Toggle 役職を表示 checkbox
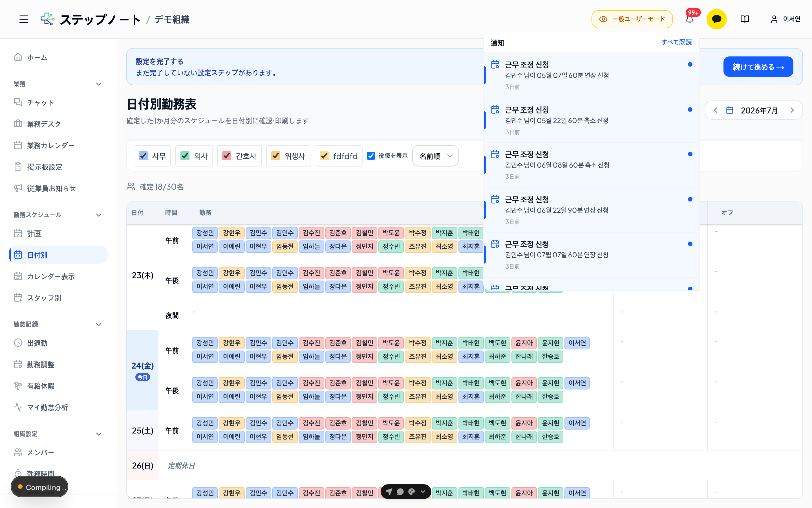The image size is (812, 508). point(371,156)
